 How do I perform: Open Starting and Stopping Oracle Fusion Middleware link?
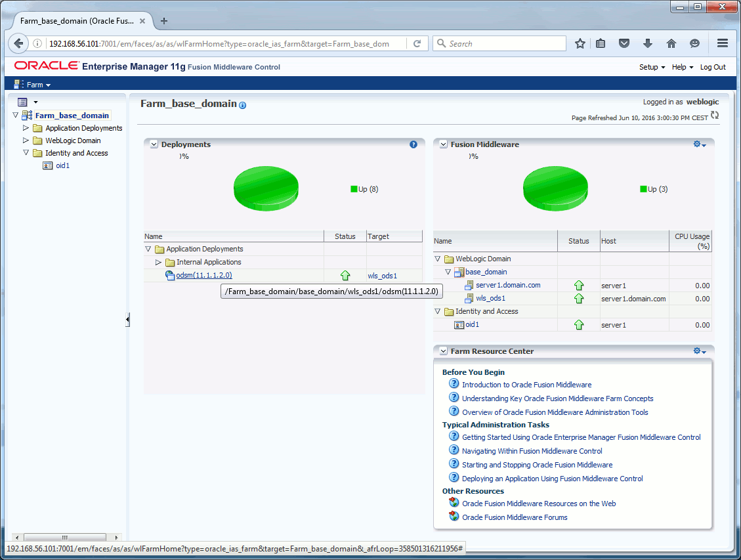click(x=538, y=465)
